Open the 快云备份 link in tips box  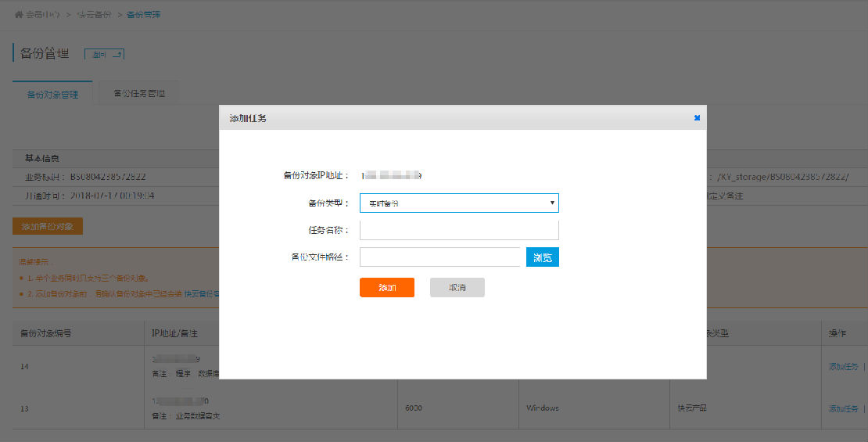click(202, 293)
